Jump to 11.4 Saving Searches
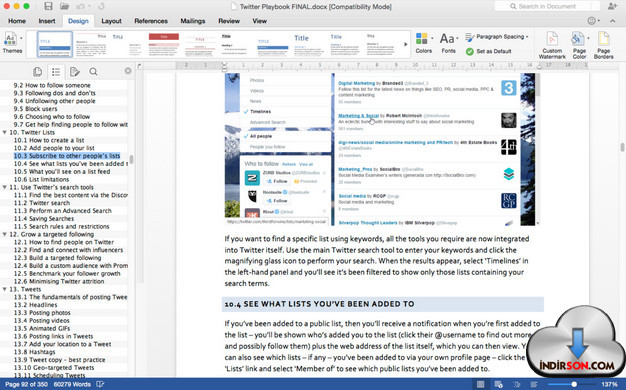626x390 pixels. (x=44, y=218)
